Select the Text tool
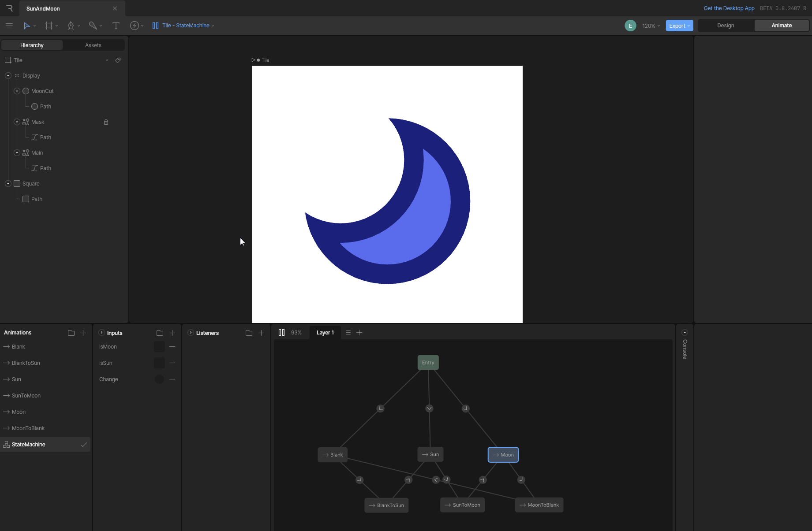 (x=116, y=26)
